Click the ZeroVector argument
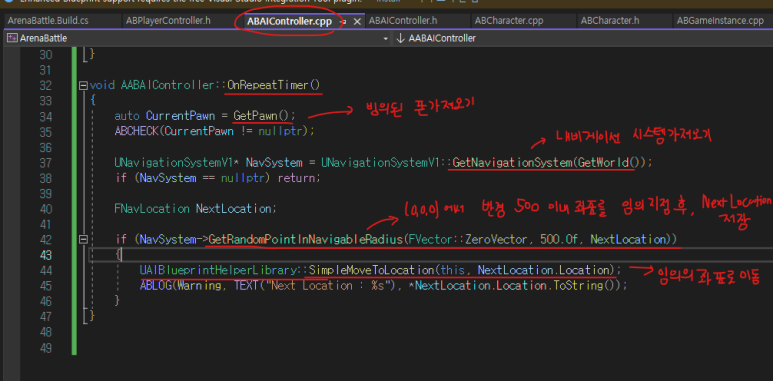The image size is (773, 381). [497, 240]
